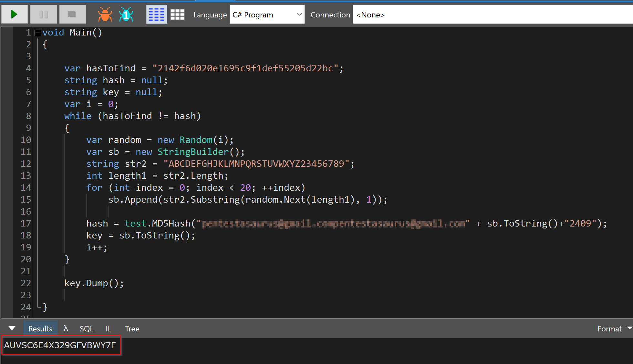Switch to data grids results icon

(177, 15)
